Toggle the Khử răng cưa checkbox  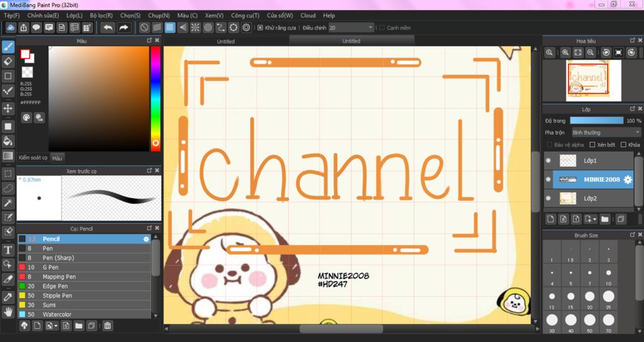pyautogui.click(x=260, y=28)
